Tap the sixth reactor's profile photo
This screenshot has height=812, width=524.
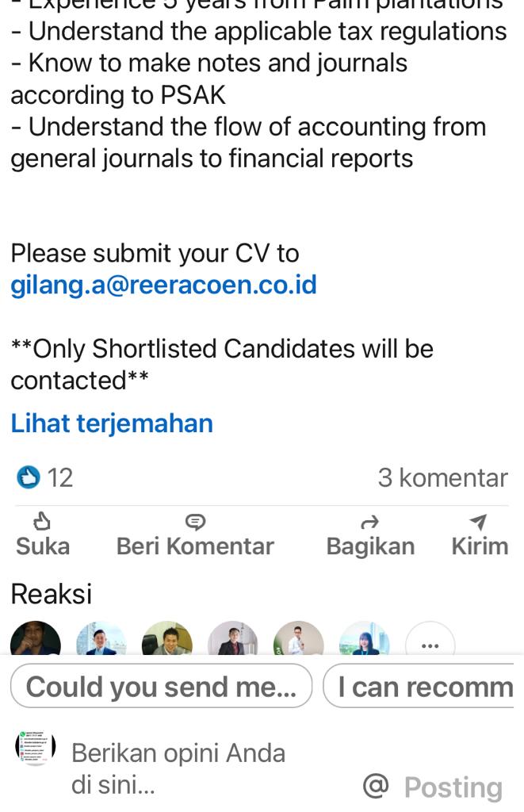[x=365, y=641]
